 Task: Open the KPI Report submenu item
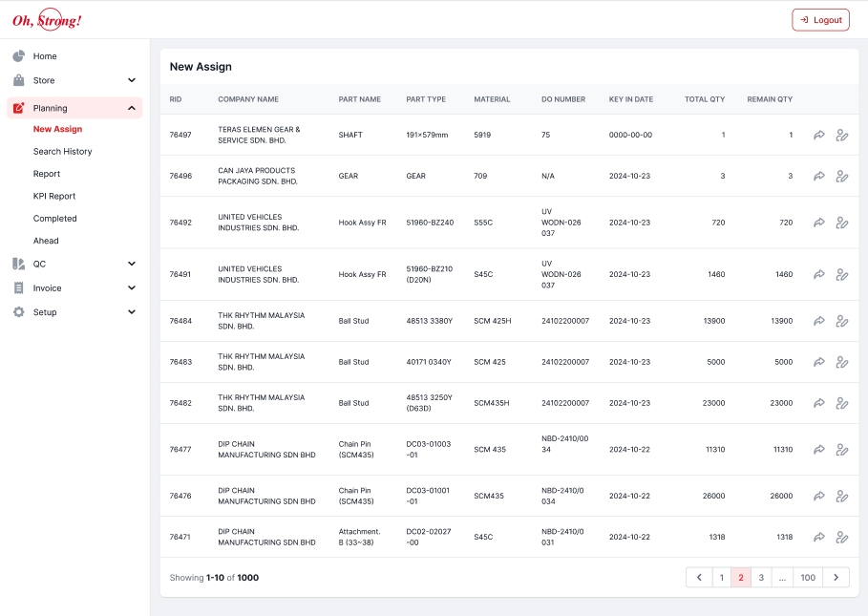tap(53, 197)
